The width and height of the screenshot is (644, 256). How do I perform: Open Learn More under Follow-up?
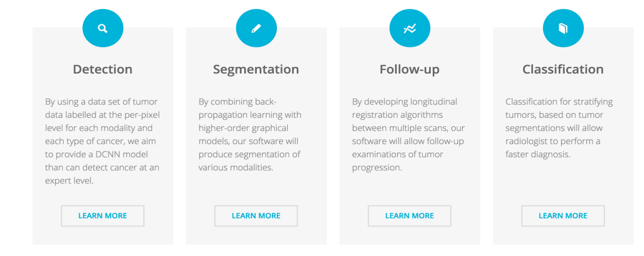tap(410, 216)
